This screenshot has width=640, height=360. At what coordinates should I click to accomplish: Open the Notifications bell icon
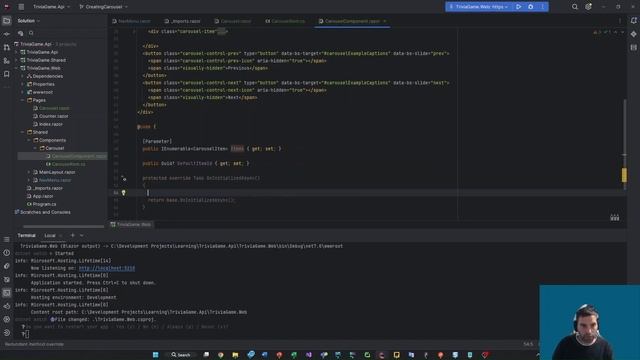pyautogui.click(x=633, y=21)
